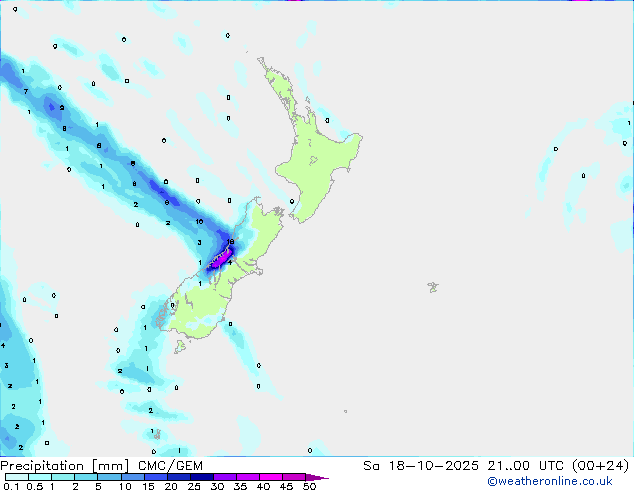634x490 pixels.
Task: Click the weatheronline.co.uk link
Action: pos(550,481)
